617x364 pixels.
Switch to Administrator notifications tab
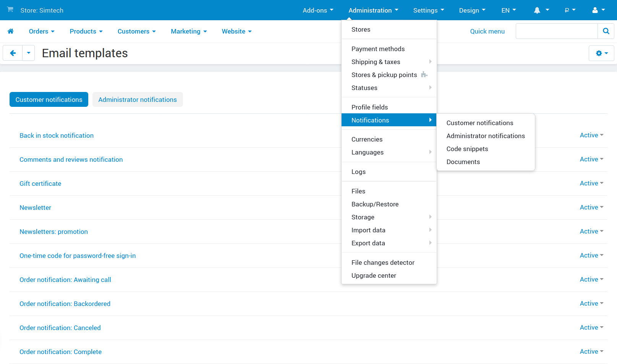point(138,100)
